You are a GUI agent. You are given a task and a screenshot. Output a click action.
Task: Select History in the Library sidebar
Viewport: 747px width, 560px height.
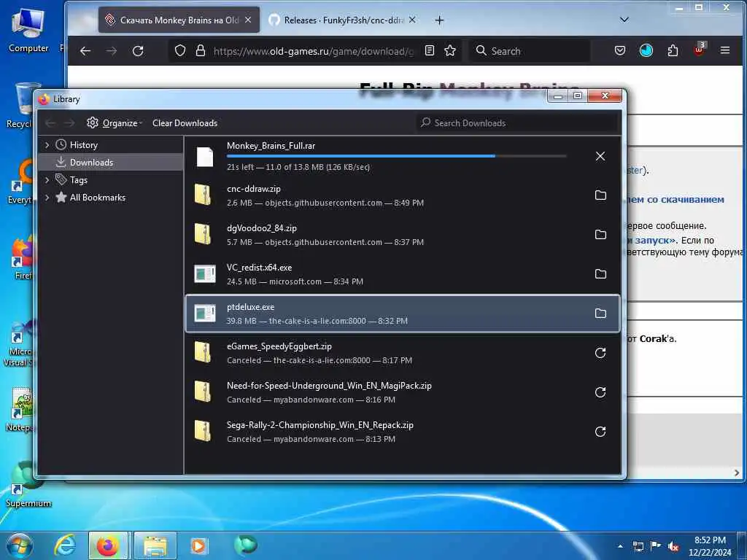point(83,145)
